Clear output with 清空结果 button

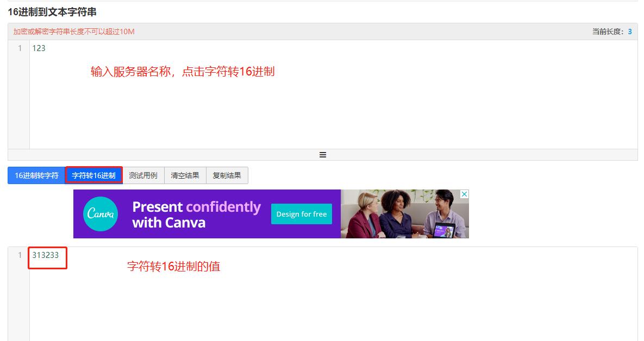coord(185,175)
